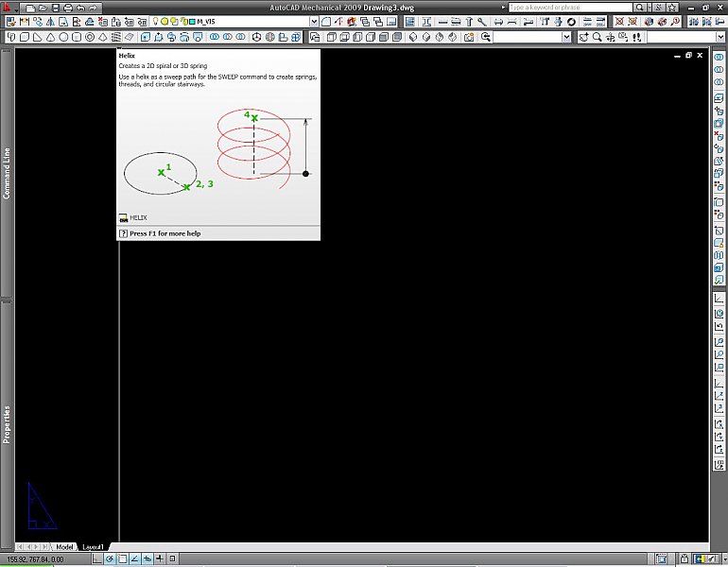Switch to the Model tab
This screenshot has height=567, width=728.
point(64,547)
